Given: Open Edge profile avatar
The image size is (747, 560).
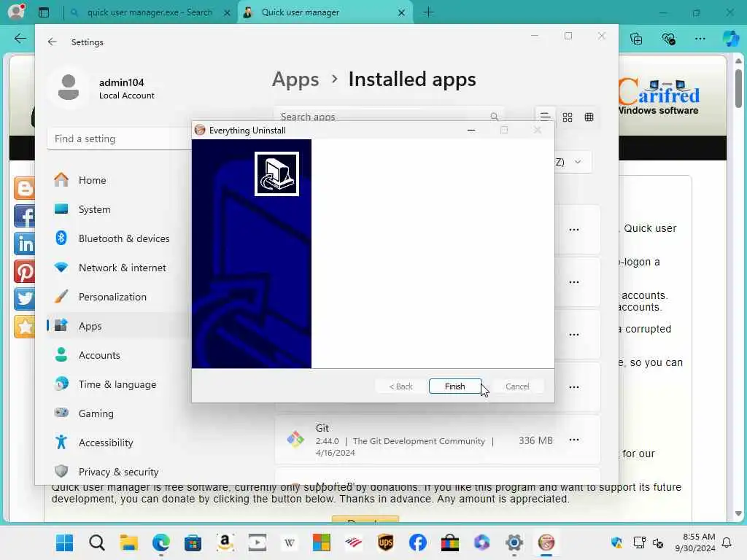Looking at the screenshot, I should click(x=16, y=12).
